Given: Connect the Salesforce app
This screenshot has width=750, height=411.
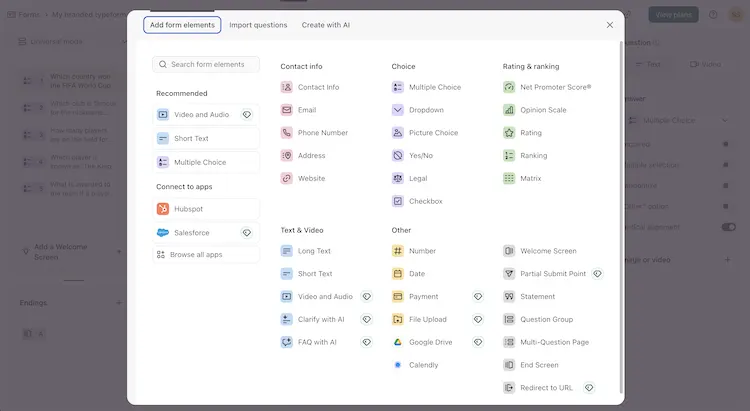Looking at the screenshot, I should [x=206, y=233].
